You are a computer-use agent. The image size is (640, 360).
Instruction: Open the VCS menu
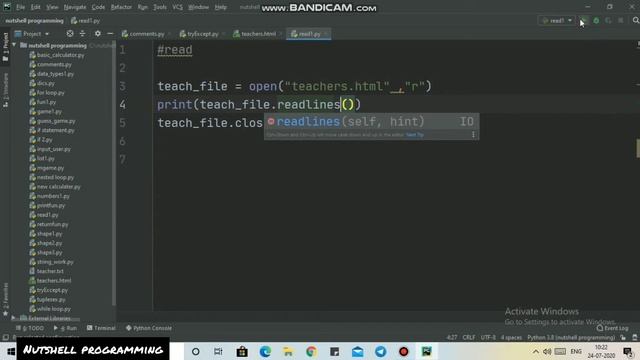[177, 7]
